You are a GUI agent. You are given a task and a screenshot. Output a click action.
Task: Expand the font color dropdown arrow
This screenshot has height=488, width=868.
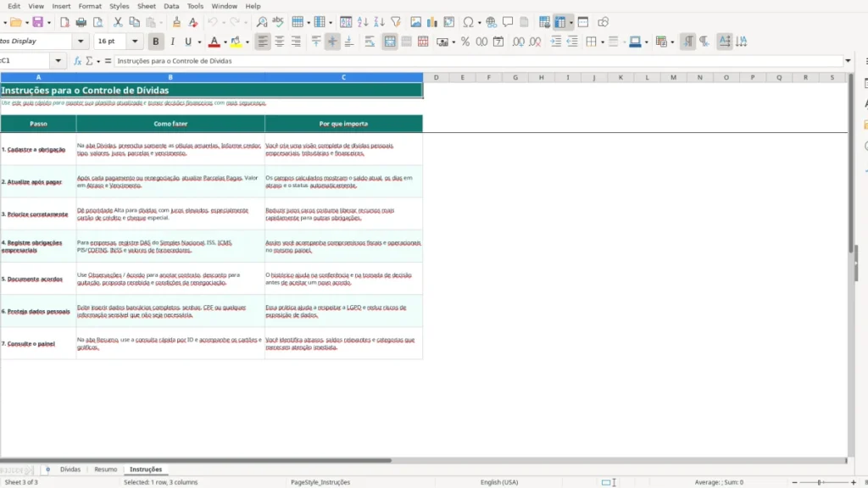(x=225, y=42)
